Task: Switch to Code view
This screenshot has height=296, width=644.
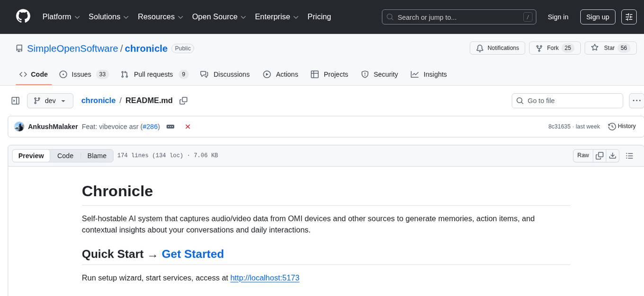Action: (x=65, y=156)
